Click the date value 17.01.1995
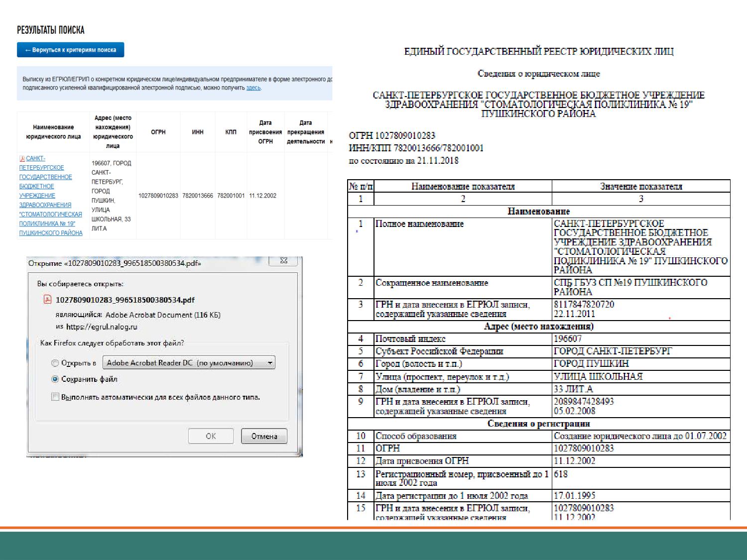This screenshot has width=747, height=560. [x=574, y=496]
